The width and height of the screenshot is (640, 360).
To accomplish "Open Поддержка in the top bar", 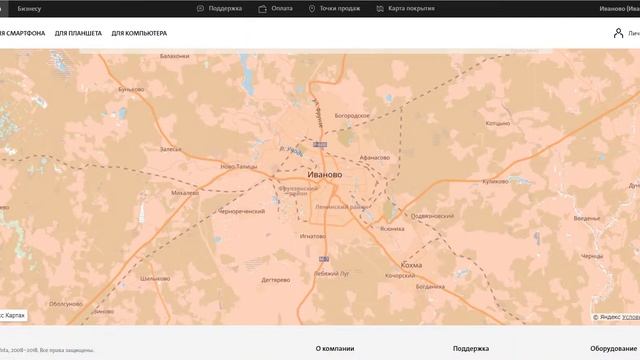I will coord(225,9).
